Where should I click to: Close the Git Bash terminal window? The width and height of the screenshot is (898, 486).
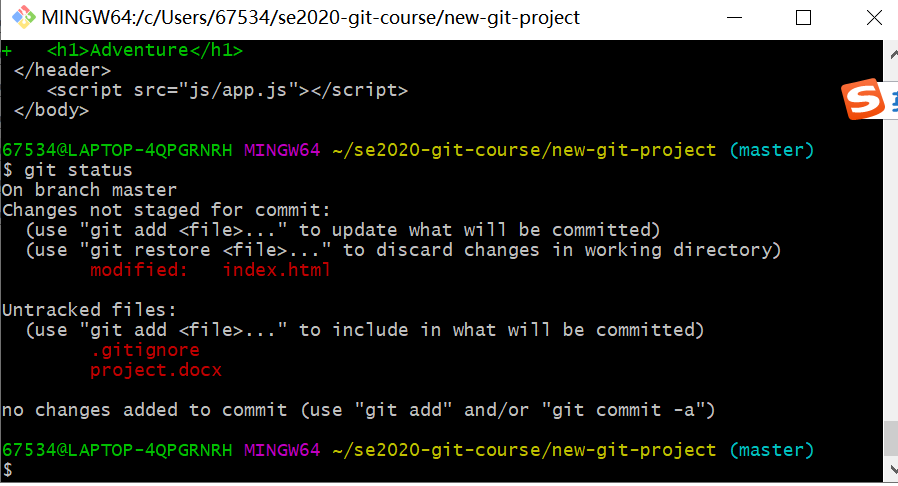(874, 18)
